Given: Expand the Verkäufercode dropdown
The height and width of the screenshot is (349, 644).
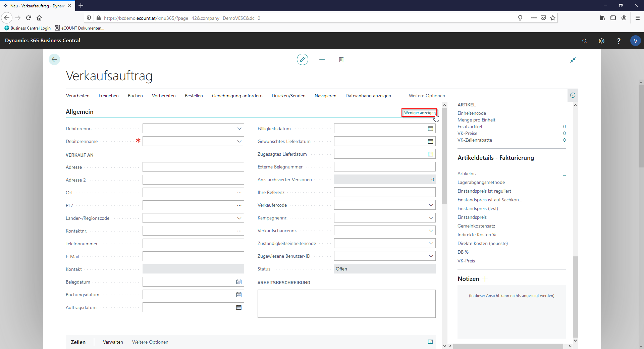Looking at the screenshot, I should [x=431, y=205].
